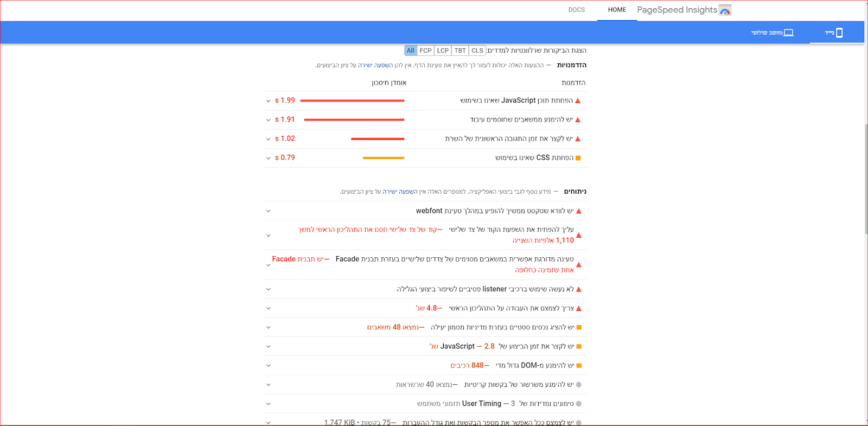
Task: Click gray circle icon beside User Timing row
Action: point(579,404)
